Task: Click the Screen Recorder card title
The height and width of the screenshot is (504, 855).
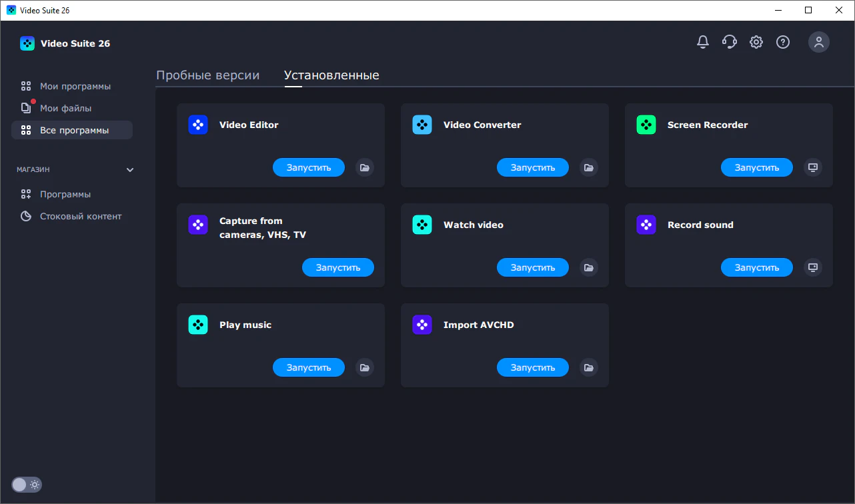Action: (708, 125)
